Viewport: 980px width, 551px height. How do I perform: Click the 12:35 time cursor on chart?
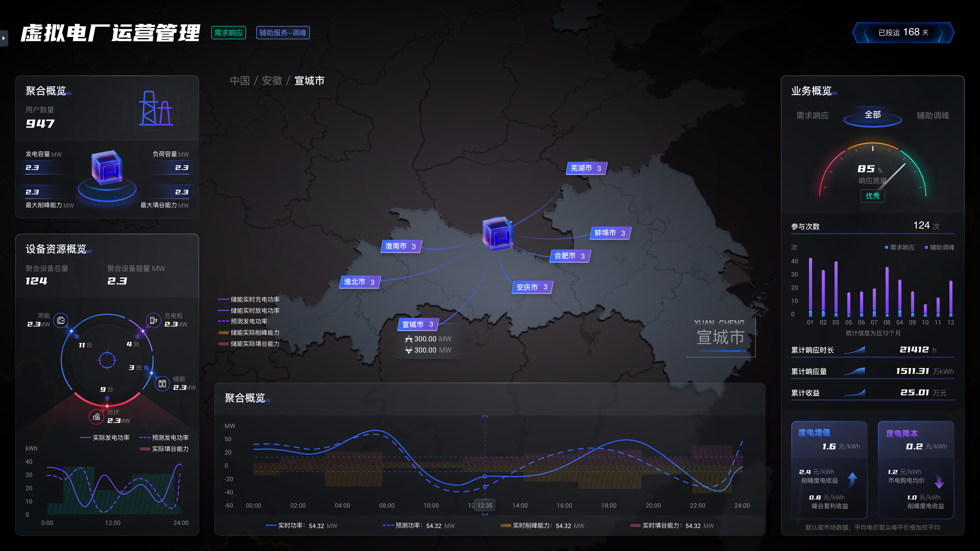[x=485, y=505]
